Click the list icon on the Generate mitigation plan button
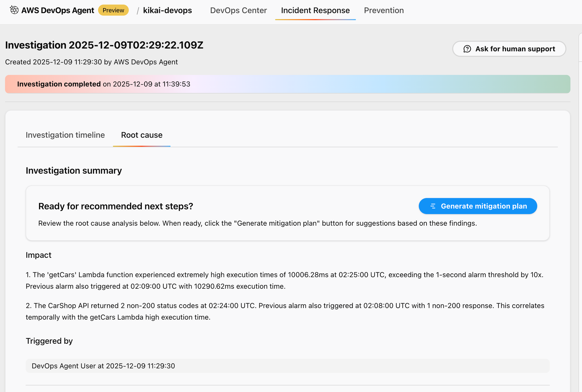Image resolution: width=582 pixels, height=392 pixels. (433, 206)
